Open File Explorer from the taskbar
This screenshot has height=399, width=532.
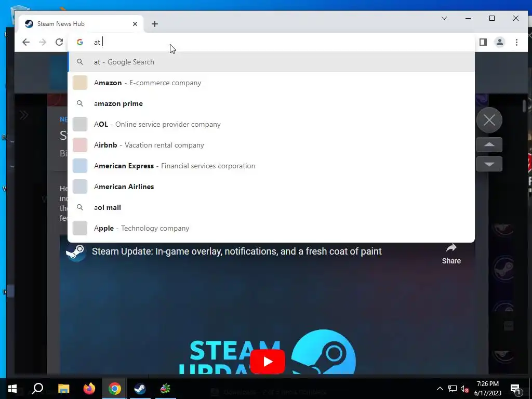(63, 389)
